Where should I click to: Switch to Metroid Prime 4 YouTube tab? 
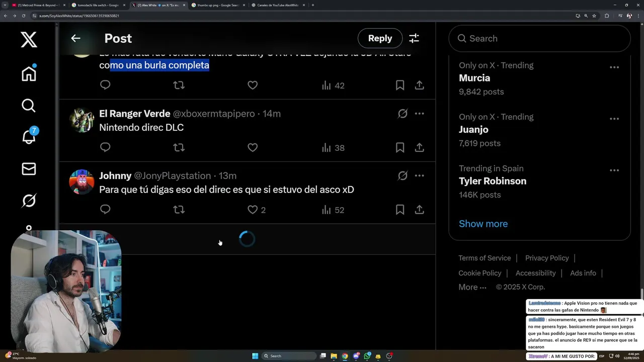click(x=38, y=5)
